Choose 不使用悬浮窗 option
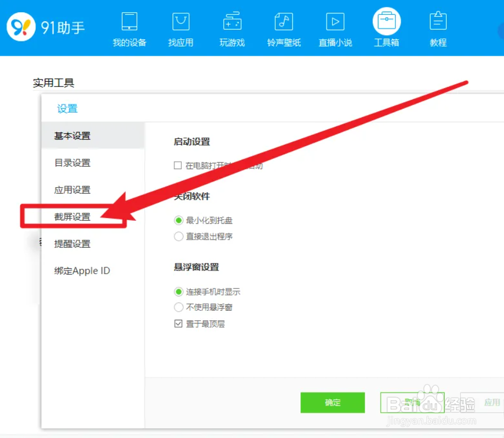Image resolution: width=504 pixels, height=438 pixels. pyautogui.click(x=179, y=306)
